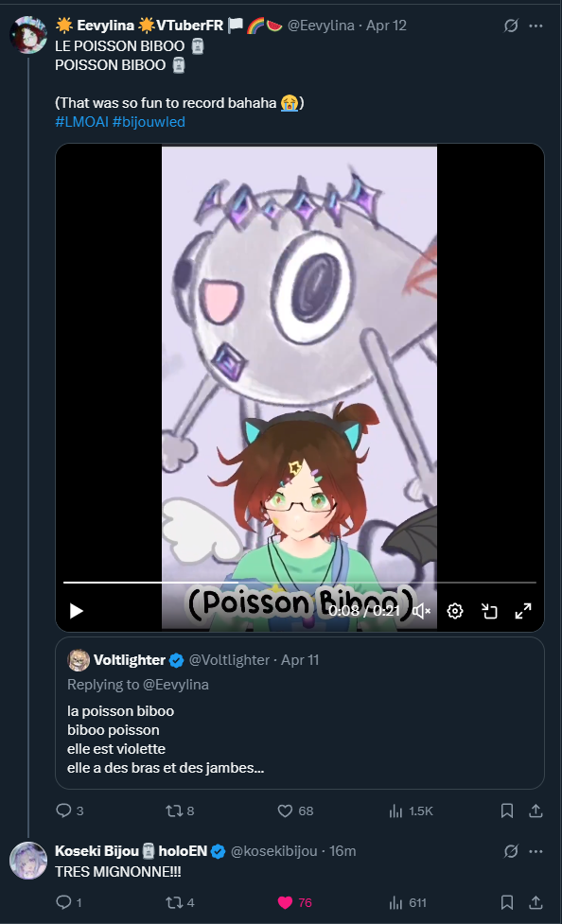
Task: Bookmark Eevylina's tweet
Action: [x=506, y=811]
